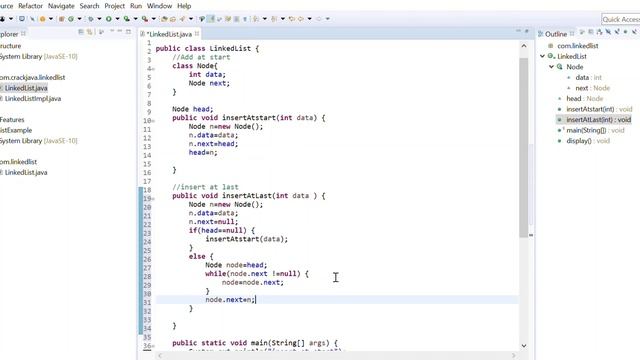This screenshot has height=360, width=640.
Task: Select the Outline view tab
Action: 556,34
